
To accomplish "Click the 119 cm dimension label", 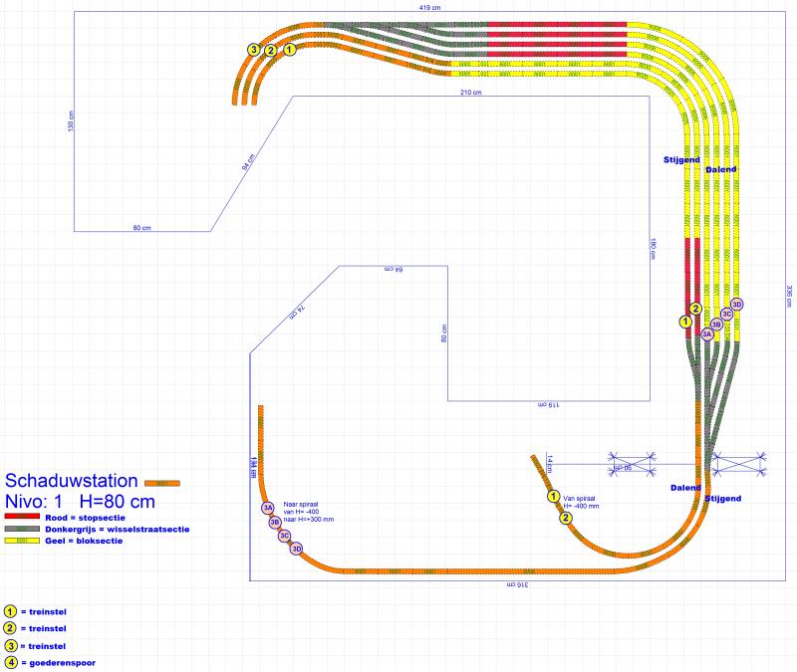I will click(x=549, y=405).
